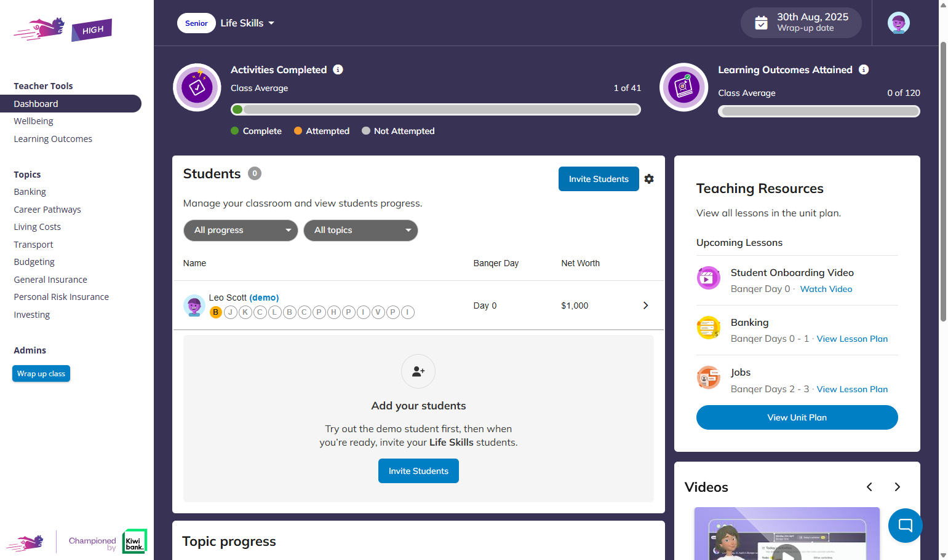Show next video with right arrow

tap(897, 487)
